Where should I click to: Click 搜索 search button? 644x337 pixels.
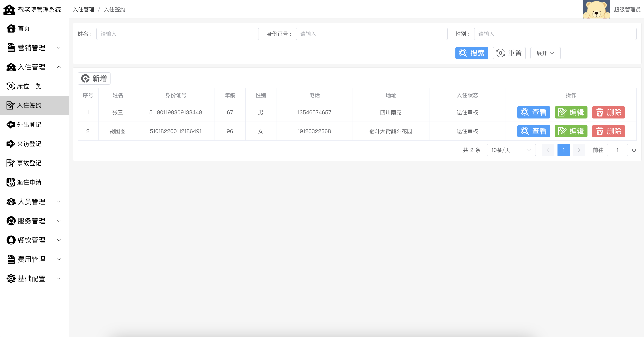click(x=471, y=53)
